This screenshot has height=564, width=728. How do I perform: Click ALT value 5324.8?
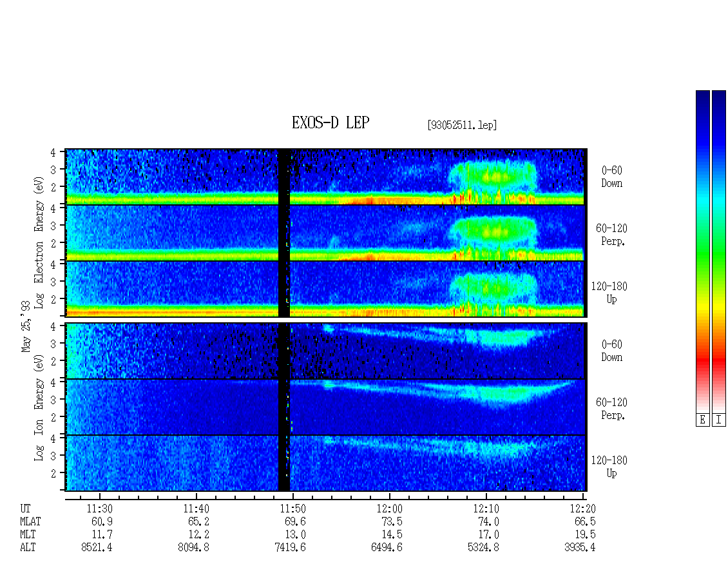tap(483, 548)
